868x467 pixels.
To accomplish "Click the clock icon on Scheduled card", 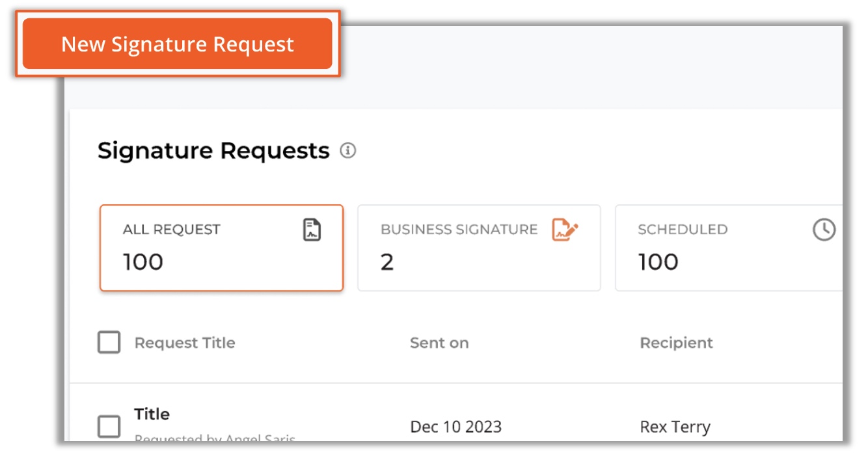I will point(824,230).
